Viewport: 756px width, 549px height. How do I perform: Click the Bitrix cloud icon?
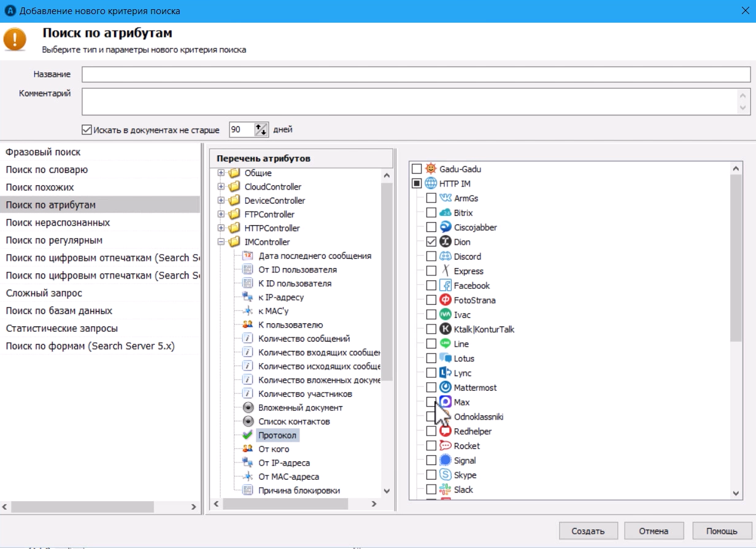[x=445, y=213]
